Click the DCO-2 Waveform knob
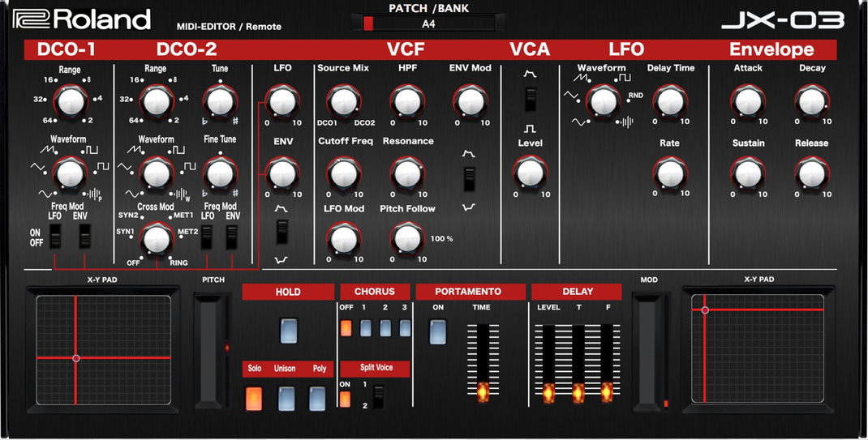The width and height of the screenshot is (868, 440). coord(157,174)
